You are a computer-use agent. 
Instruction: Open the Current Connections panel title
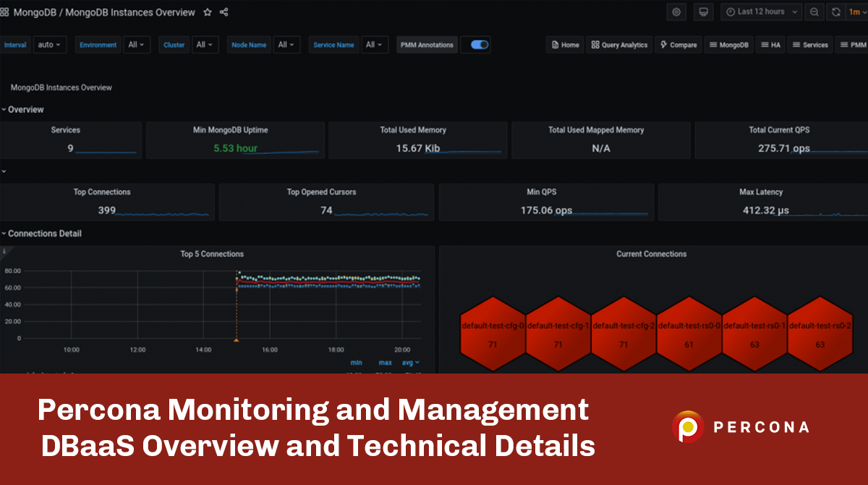coord(651,254)
